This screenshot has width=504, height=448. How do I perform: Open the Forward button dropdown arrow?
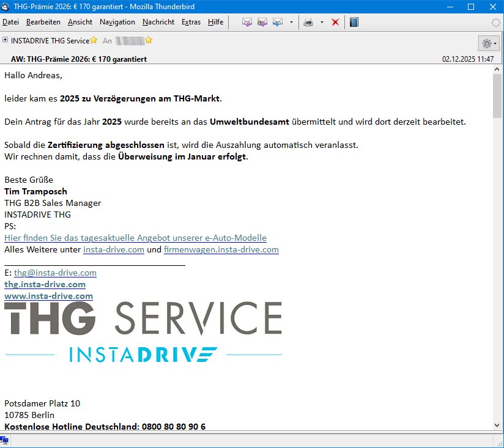(291, 22)
